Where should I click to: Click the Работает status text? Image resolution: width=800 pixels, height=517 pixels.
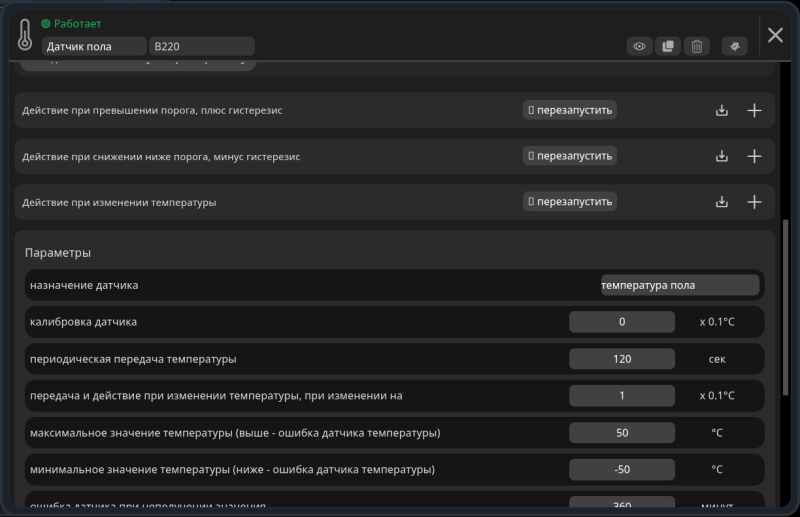tap(78, 23)
